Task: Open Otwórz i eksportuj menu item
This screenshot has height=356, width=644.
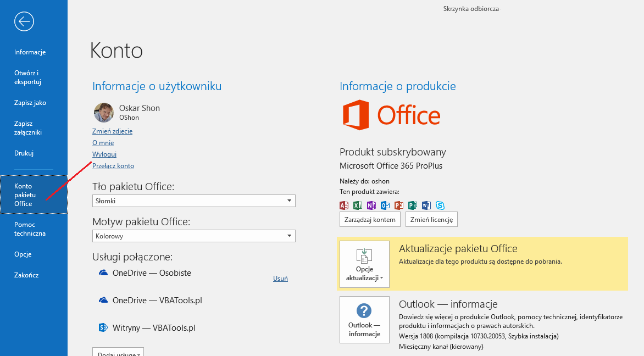Action: click(27, 77)
